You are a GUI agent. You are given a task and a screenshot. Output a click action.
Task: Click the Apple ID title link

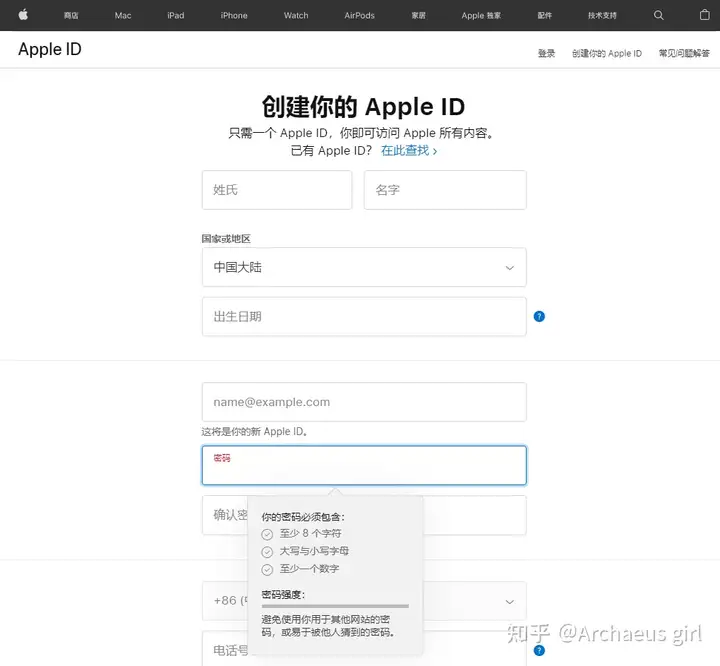point(50,49)
